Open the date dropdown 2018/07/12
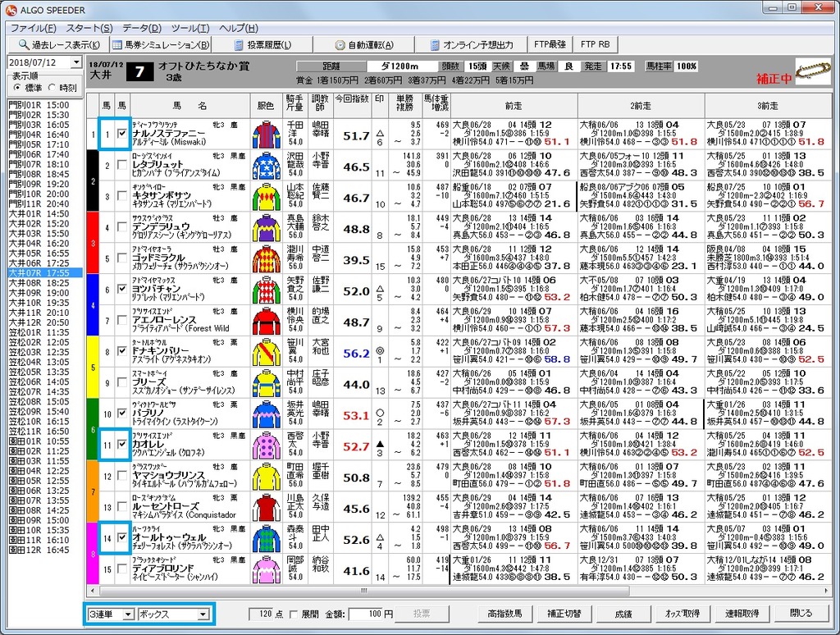 coord(76,62)
